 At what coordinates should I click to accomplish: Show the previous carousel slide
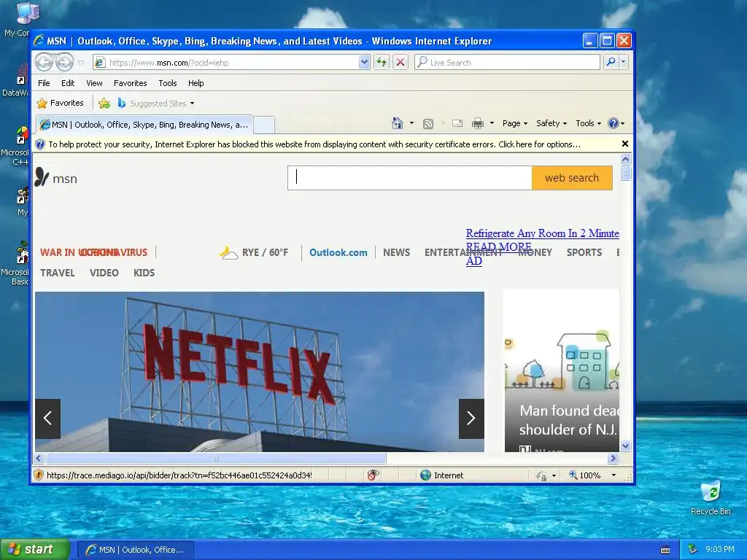tap(47, 418)
